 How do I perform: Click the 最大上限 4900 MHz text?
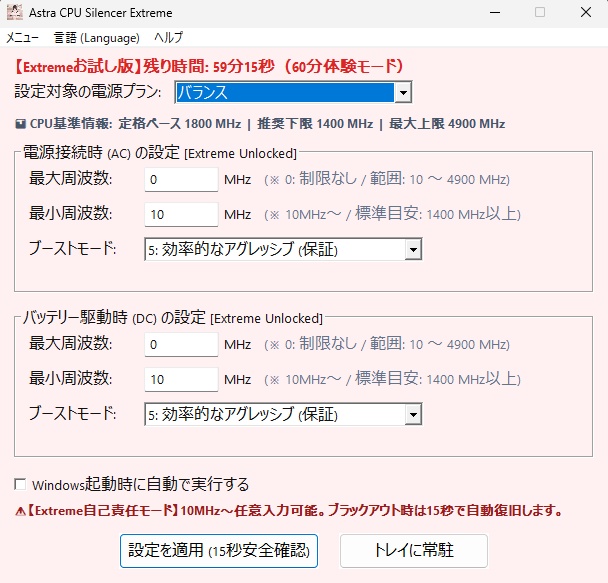coord(447,124)
